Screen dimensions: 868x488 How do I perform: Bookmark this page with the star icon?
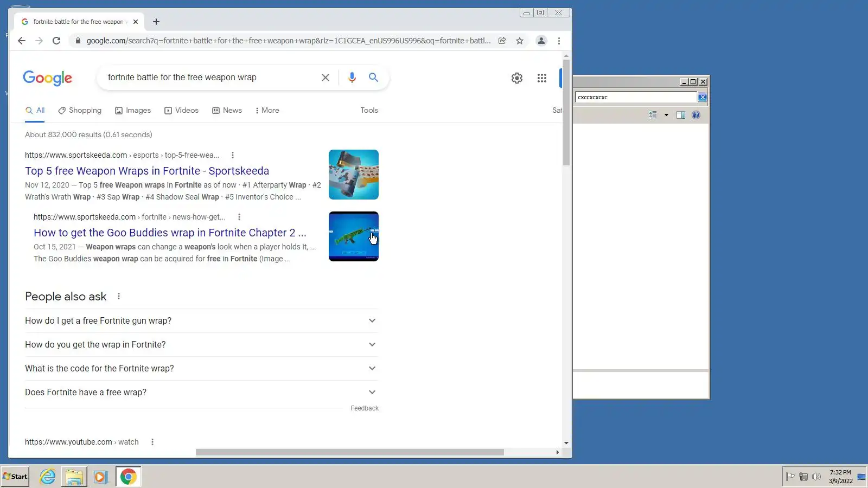click(x=520, y=41)
